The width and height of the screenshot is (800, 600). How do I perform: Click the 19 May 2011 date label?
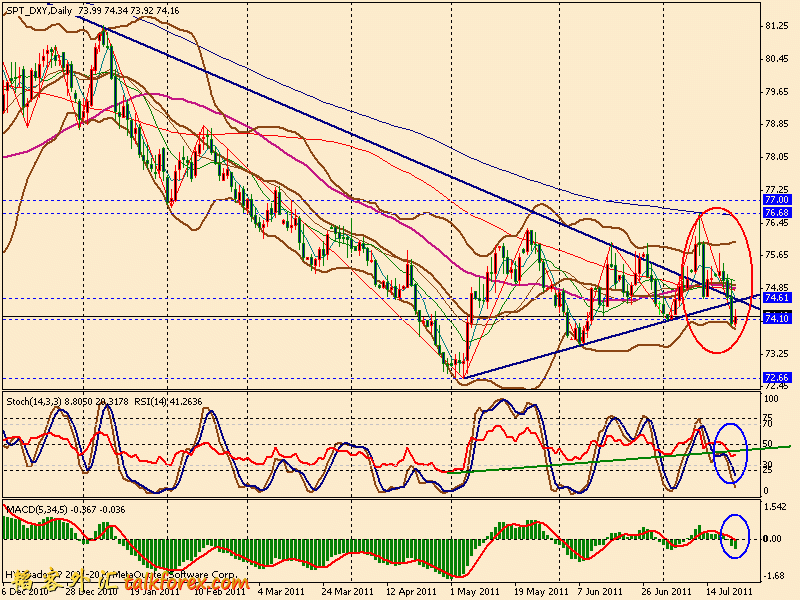point(540,591)
